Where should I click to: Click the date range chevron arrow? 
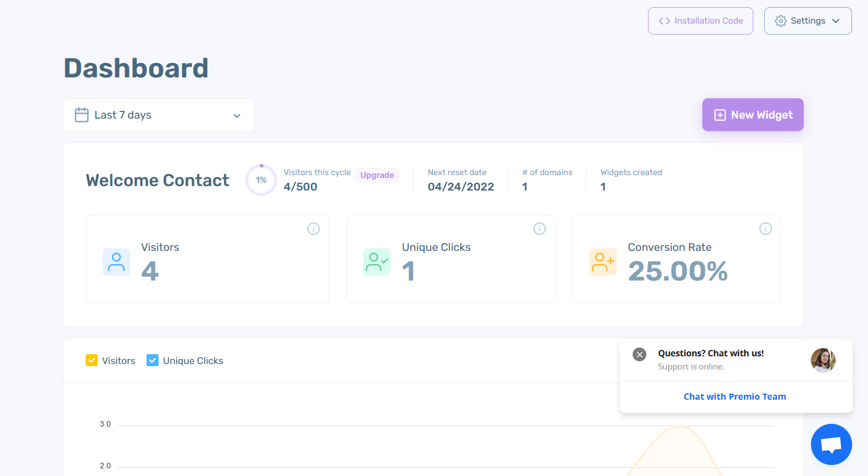click(237, 115)
